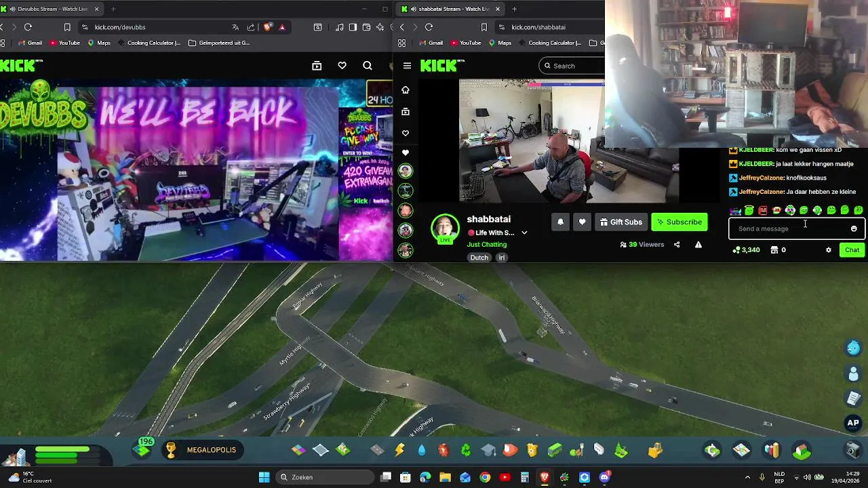Screen dimensions: 868x488
Task: Open Brave Shields icon in devubbs window
Action: coord(268,27)
